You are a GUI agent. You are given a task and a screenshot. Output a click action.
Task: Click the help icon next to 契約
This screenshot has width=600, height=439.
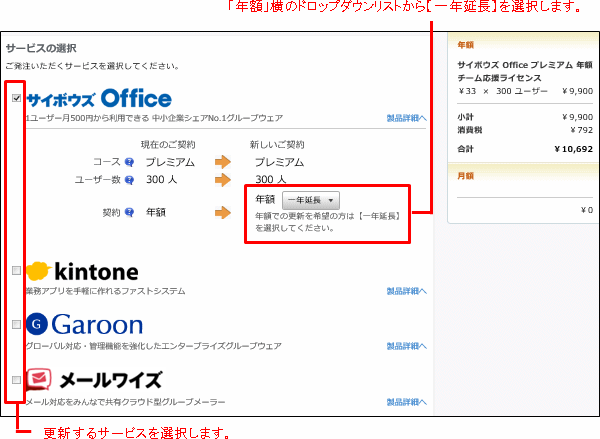[130, 212]
